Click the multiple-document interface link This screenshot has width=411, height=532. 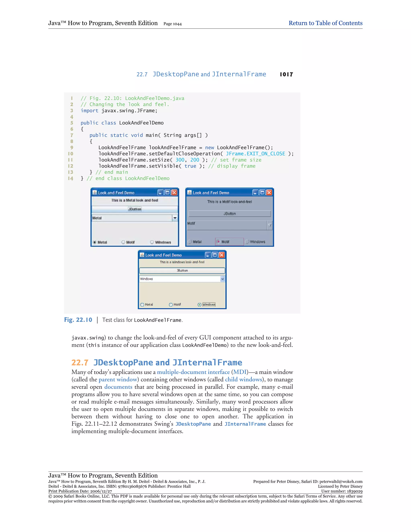193,372
